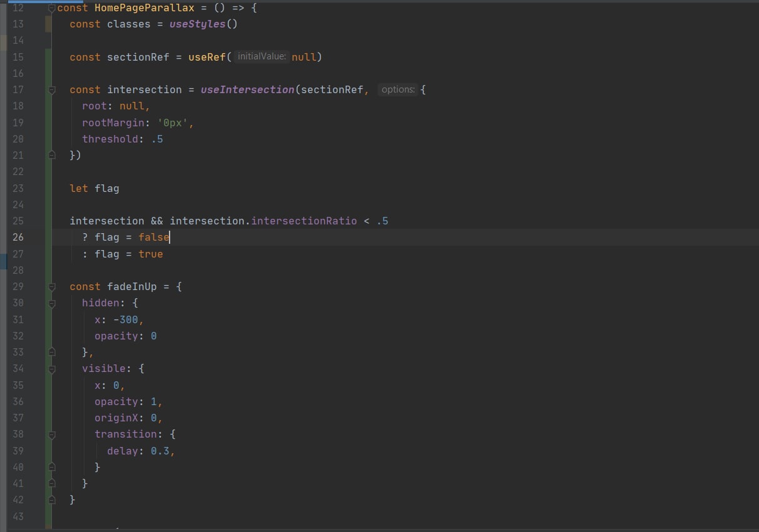Image resolution: width=759 pixels, height=532 pixels.
Task: Click the delay property name
Action: (x=123, y=451)
